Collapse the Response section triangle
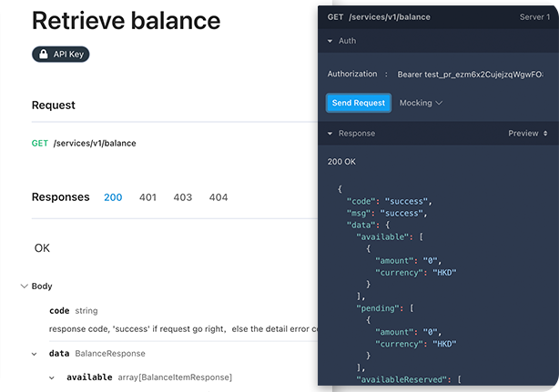Image resolution: width=559 pixels, height=392 pixels. [330, 134]
